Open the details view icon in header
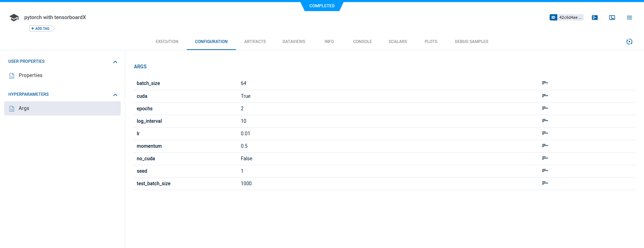644x248 pixels. 595,18
